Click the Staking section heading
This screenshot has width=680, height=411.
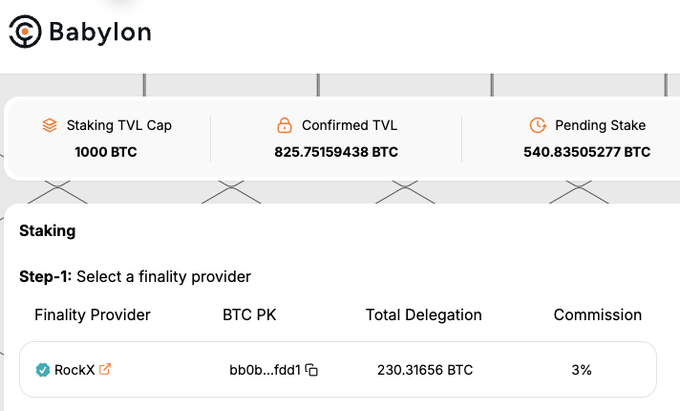[47, 231]
